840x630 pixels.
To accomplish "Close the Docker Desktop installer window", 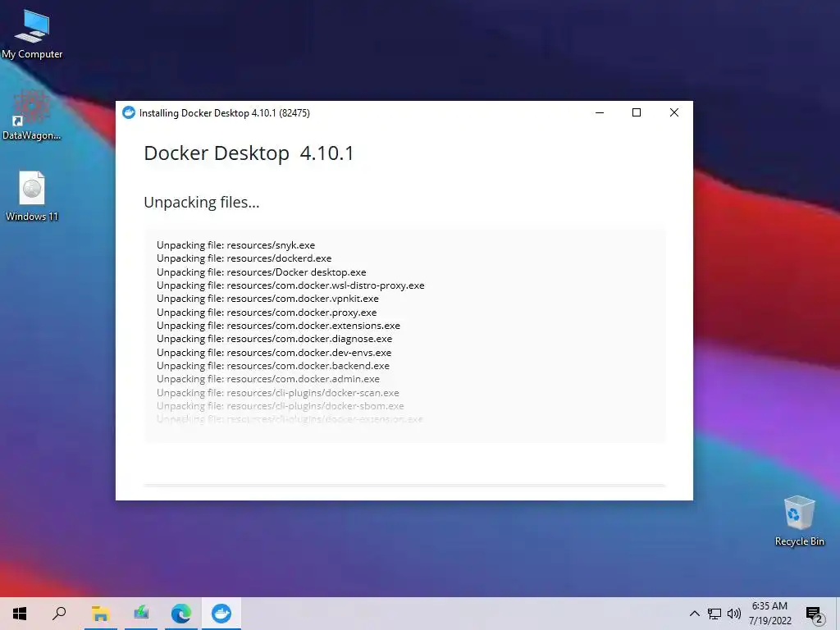I will click(674, 112).
